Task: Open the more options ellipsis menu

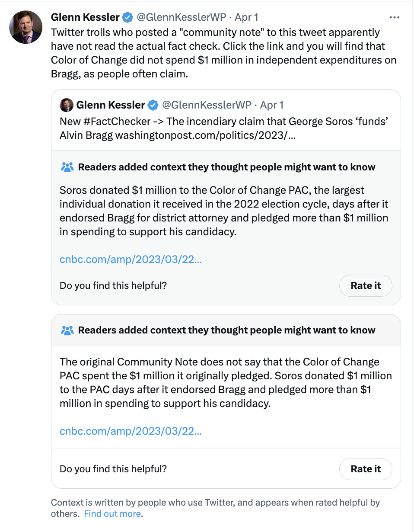Action: (395, 17)
